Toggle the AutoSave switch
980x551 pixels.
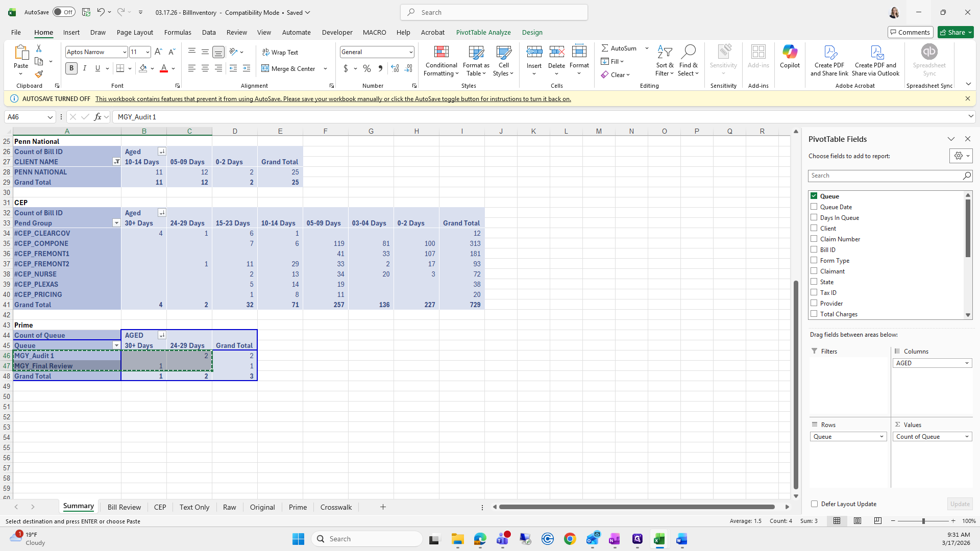click(64, 12)
